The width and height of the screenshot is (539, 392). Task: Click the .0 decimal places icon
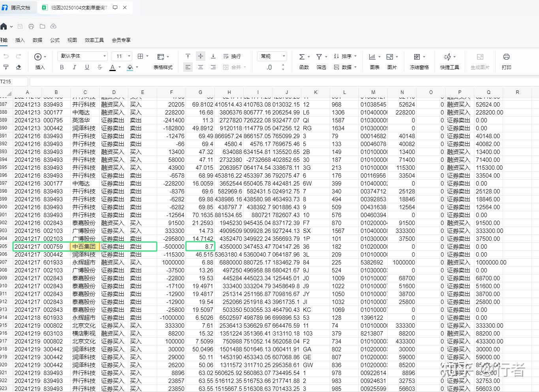pos(269,67)
